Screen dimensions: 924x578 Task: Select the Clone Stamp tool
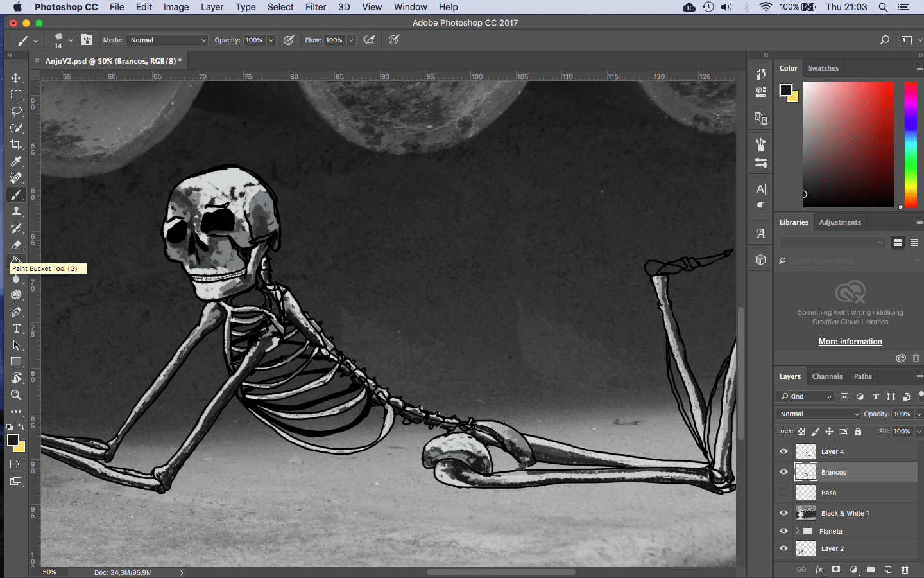pyautogui.click(x=16, y=211)
